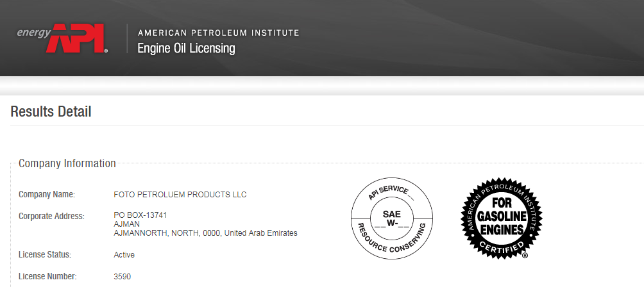644x287 pixels.
Task: Click the red API logo
Action: coord(77,38)
